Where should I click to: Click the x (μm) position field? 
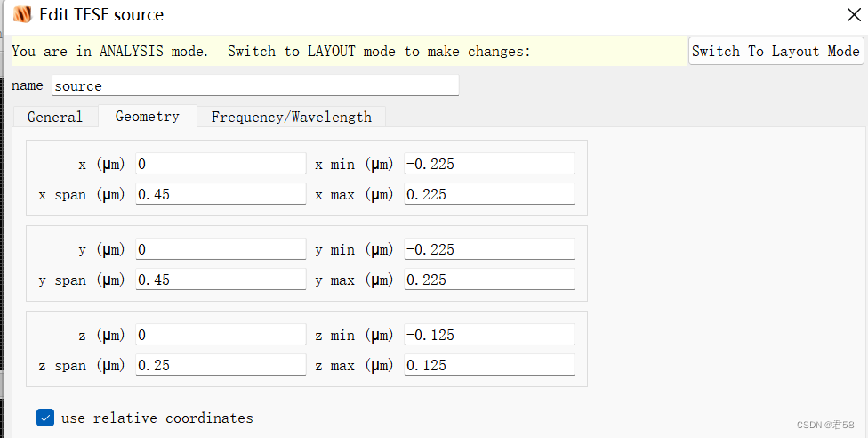pos(221,164)
